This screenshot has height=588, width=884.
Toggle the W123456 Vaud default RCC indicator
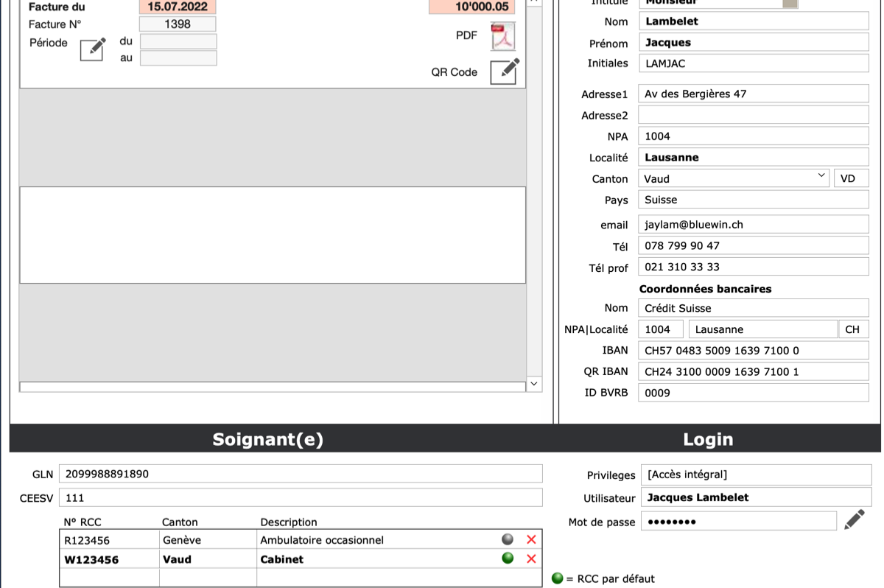(508, 559)
